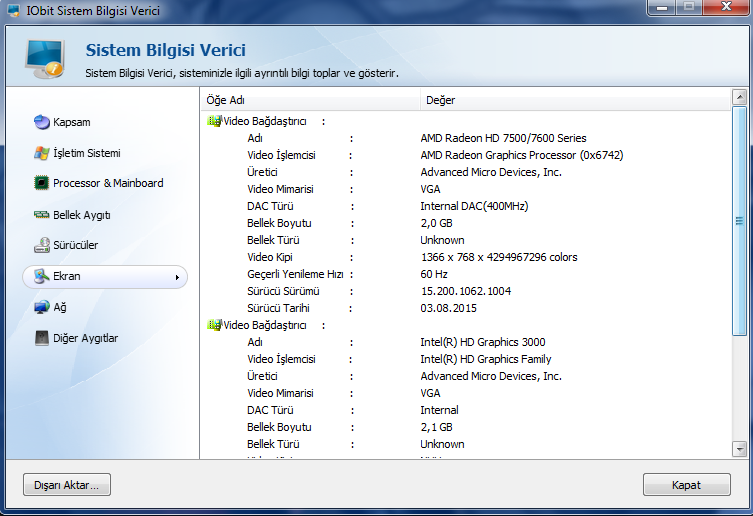Click the scrollbar up arrow

(x=739, y=97)
